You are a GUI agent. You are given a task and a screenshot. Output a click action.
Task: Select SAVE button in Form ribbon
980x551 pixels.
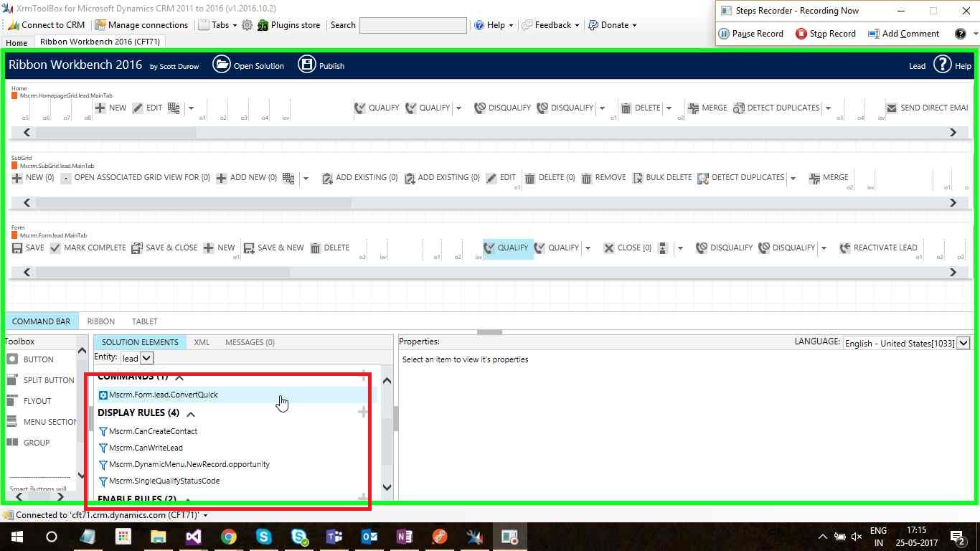point(28,248)
